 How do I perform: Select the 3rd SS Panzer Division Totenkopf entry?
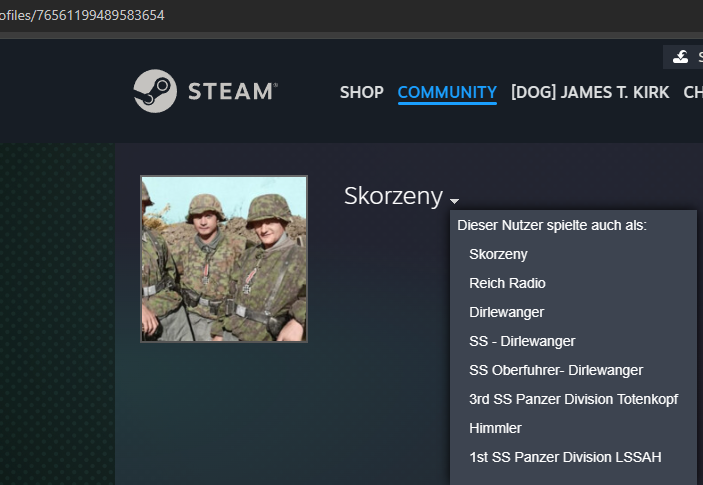[573, 399]
